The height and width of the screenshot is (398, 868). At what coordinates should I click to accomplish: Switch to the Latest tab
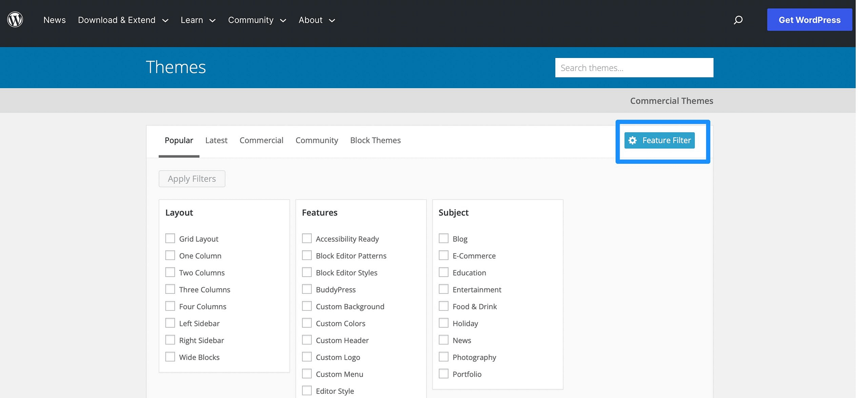[x=216, y=140]
